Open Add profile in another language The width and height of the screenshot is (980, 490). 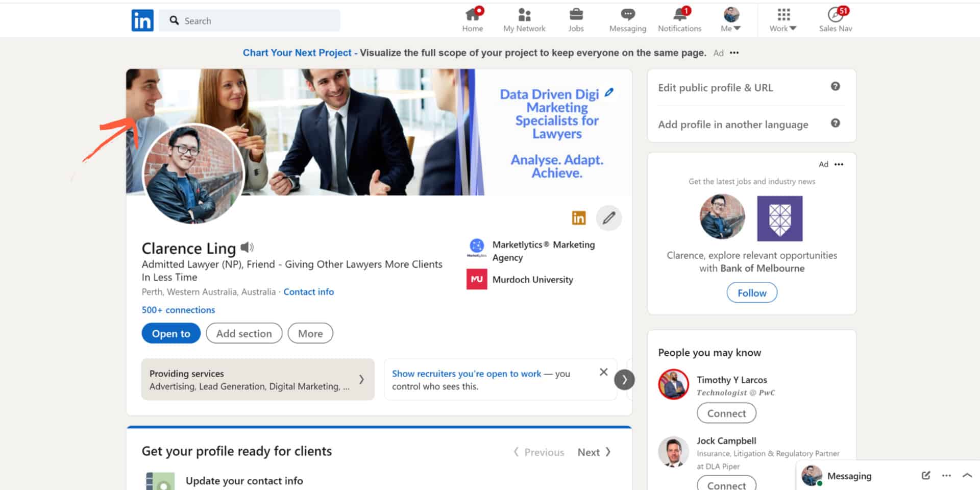coord(733,125)
